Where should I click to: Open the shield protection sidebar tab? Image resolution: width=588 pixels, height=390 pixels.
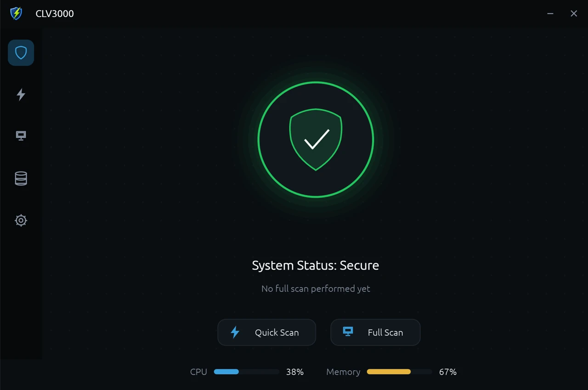click(21, 53)
